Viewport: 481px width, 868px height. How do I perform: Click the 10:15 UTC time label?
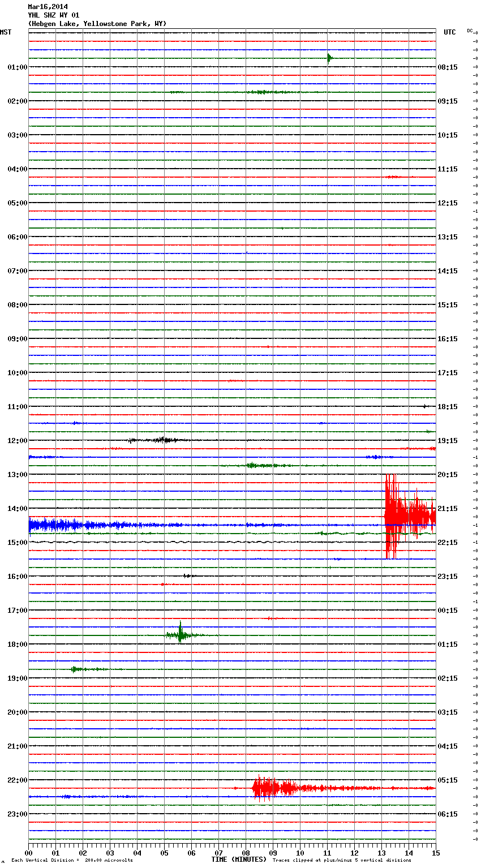448,135
